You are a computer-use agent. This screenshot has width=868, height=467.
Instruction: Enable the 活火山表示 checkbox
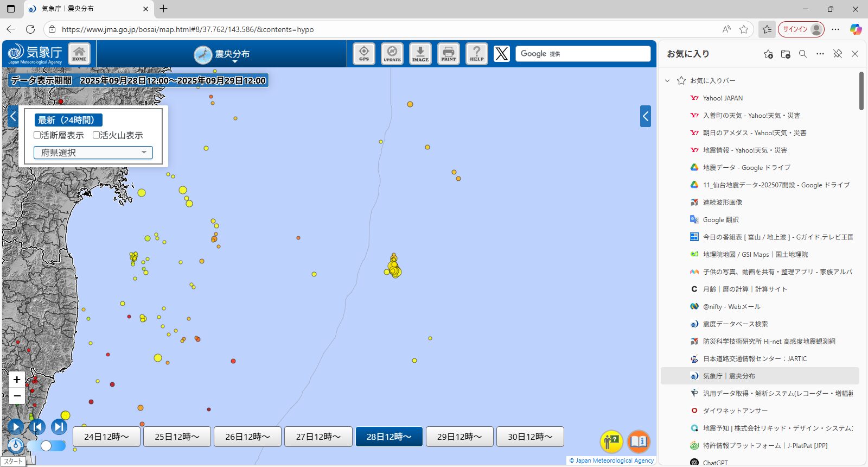tap(97, 135)
